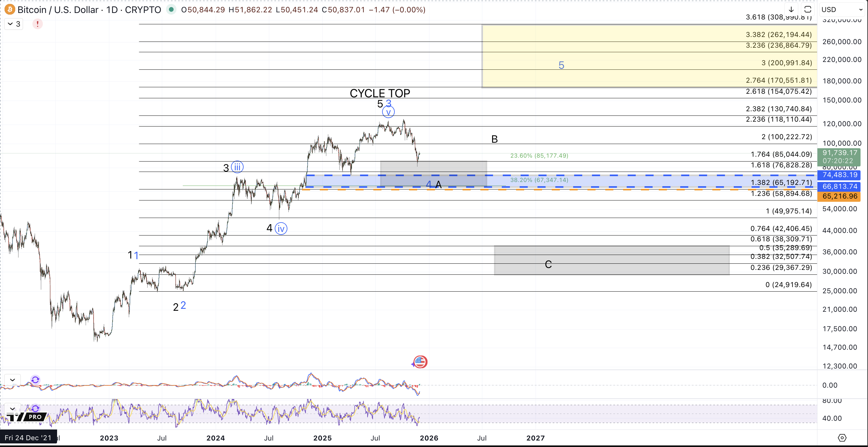
Task: Expand the MACD pane legend chevron
Action: [12, 380]
